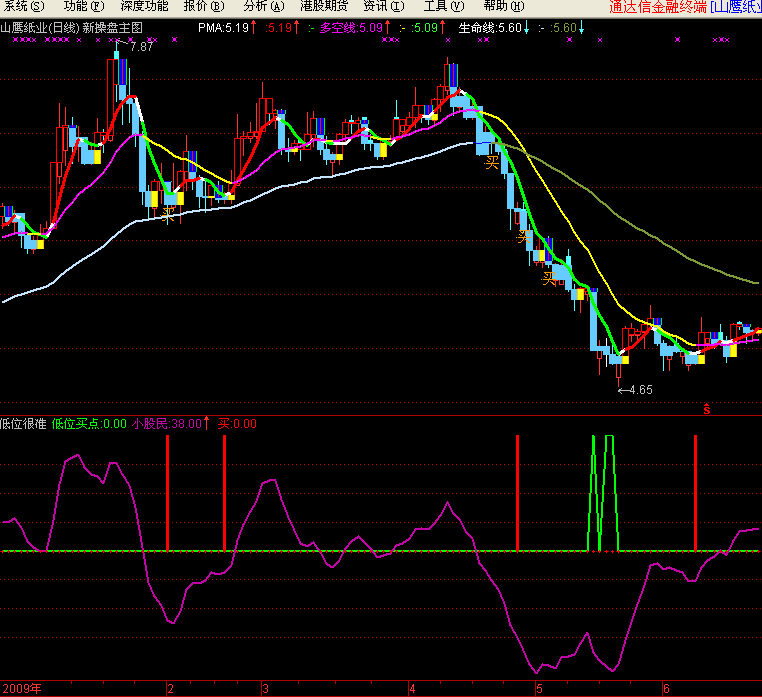
Task: Click the 通达信金融终端 title text
Action: coord(658,7)
